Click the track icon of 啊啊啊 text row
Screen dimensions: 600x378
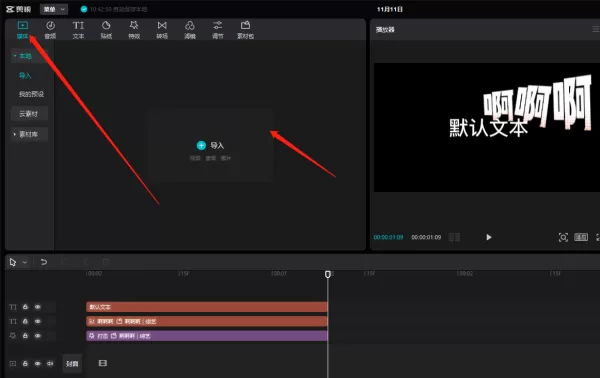[13, 322]
